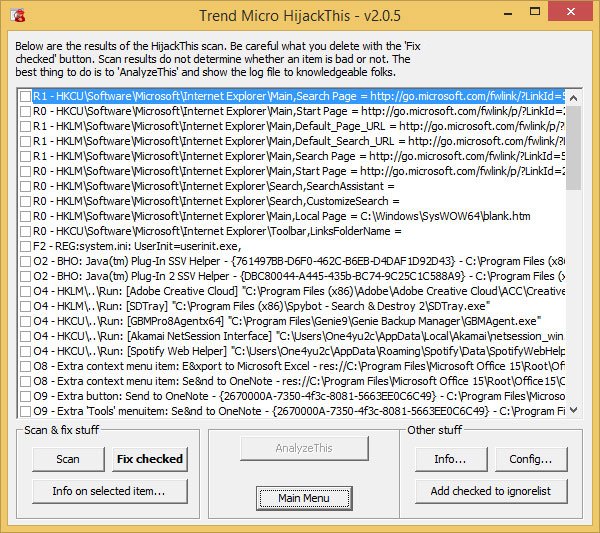Check the O9 Extra 'Tools' menuitem checkbox

coord(26,411)
